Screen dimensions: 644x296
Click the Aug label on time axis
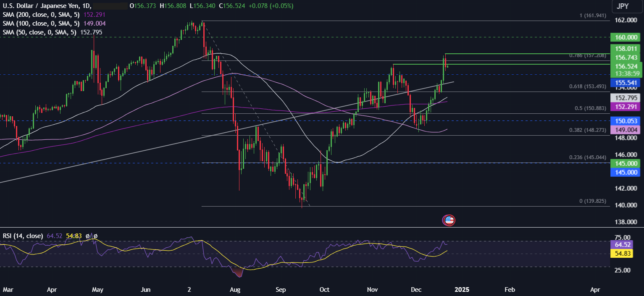[235, 290]
